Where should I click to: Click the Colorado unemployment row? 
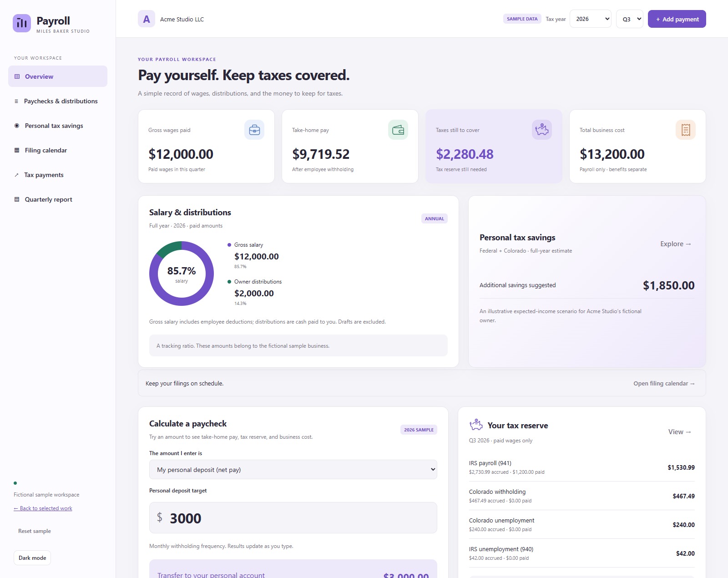[x=582, y=525]
